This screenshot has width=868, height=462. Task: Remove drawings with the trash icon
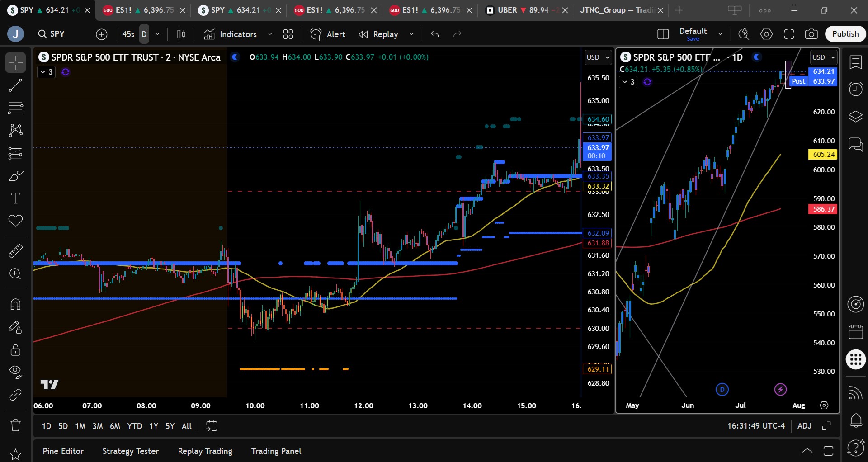(15, 425)
